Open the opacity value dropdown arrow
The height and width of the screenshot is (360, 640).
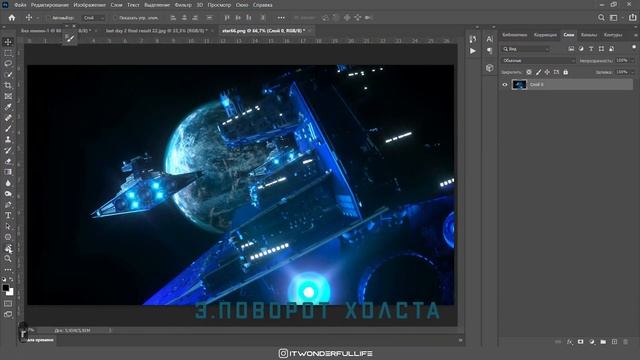click(x=632, y=60)
